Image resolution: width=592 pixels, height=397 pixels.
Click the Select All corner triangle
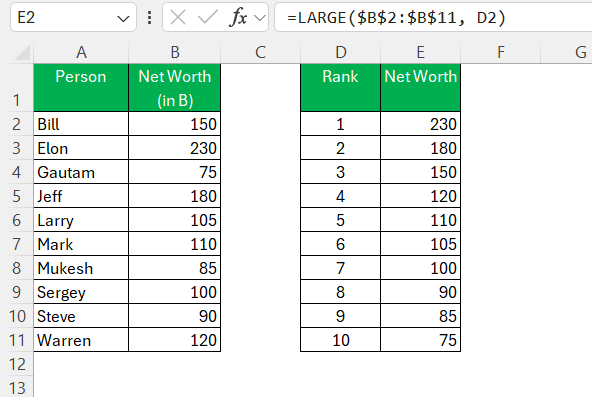point(22,52)
